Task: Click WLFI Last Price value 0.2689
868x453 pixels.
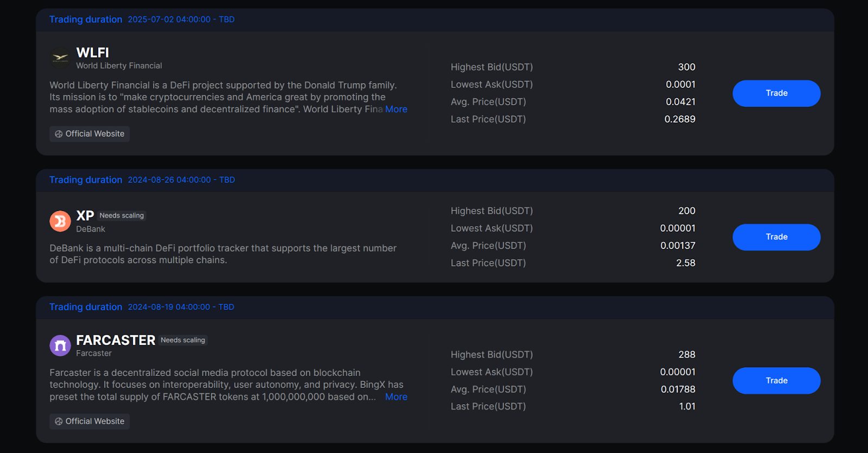Action: point(680,119)
